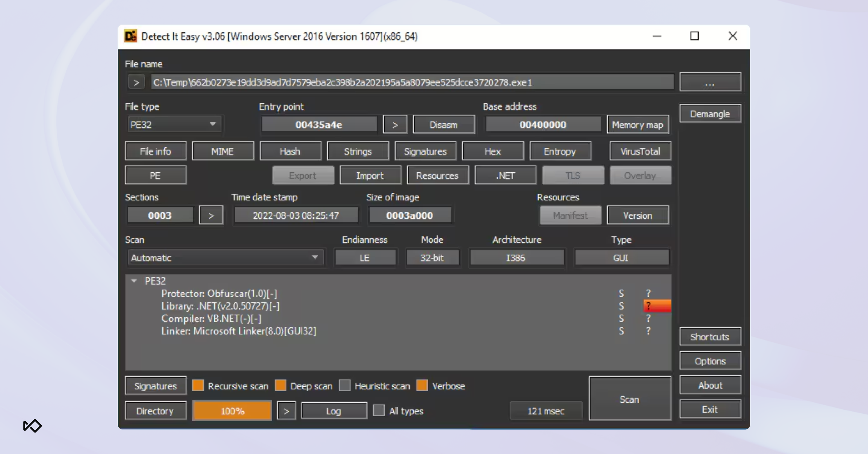Open the Log button
The height and width of the screenshot is (454, 868).
coord(334,411)
